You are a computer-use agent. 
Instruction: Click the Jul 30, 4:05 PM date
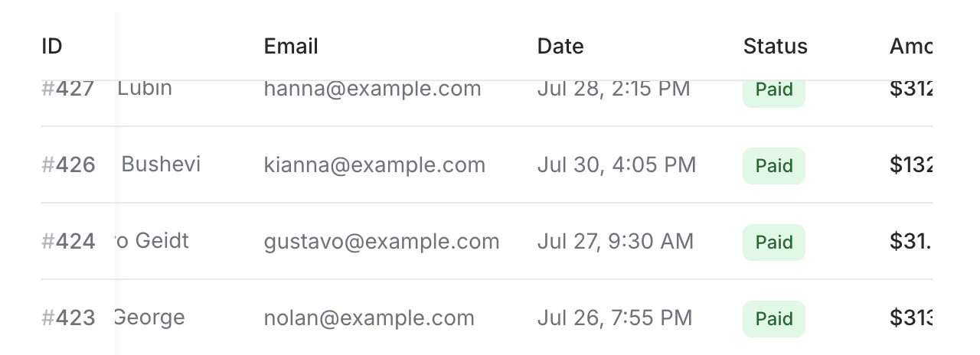[x=616, y=165]
